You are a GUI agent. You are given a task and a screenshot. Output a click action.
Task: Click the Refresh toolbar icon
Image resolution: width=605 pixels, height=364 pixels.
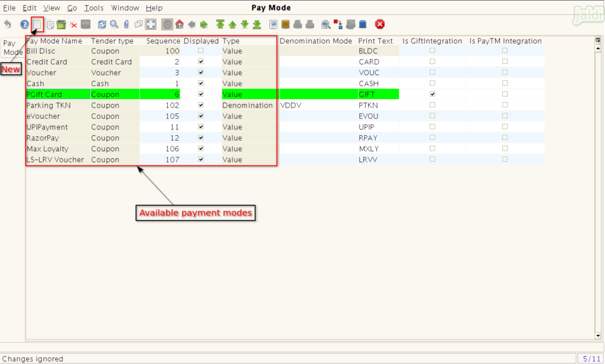pos(102,25)
